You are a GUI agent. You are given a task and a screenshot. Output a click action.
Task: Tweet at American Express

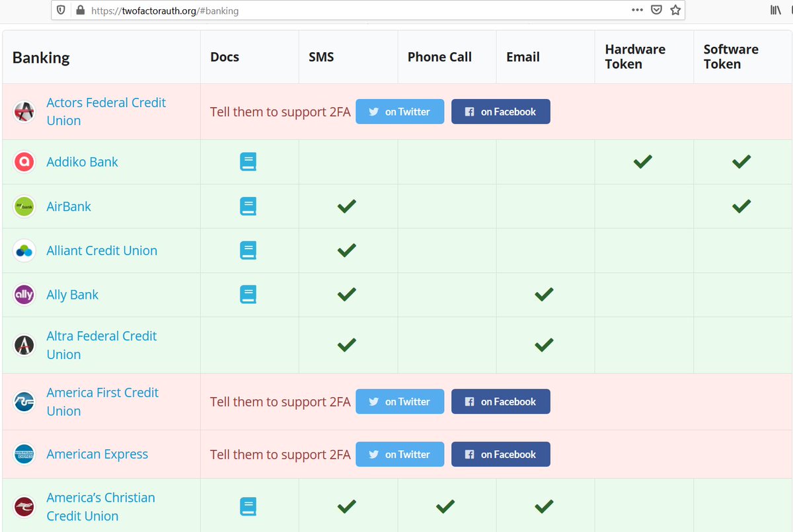[x=400, y=455]
